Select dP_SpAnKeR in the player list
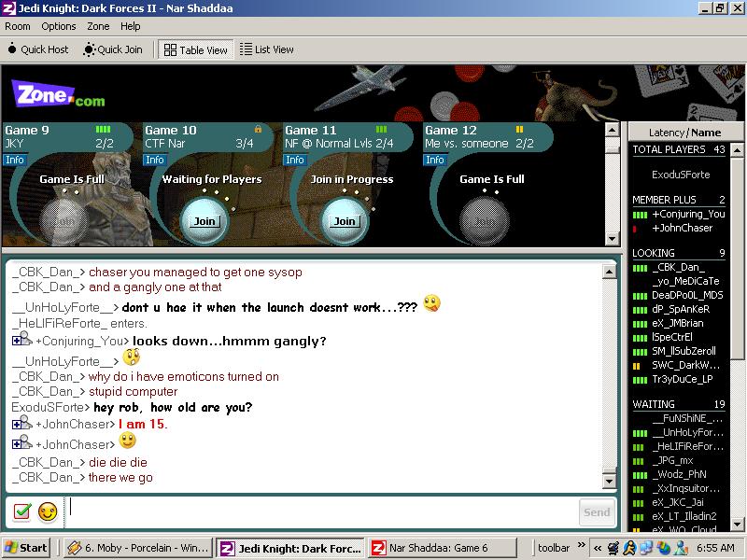The height and width of the screenshot is (560, 747). [x=681, y=309]
